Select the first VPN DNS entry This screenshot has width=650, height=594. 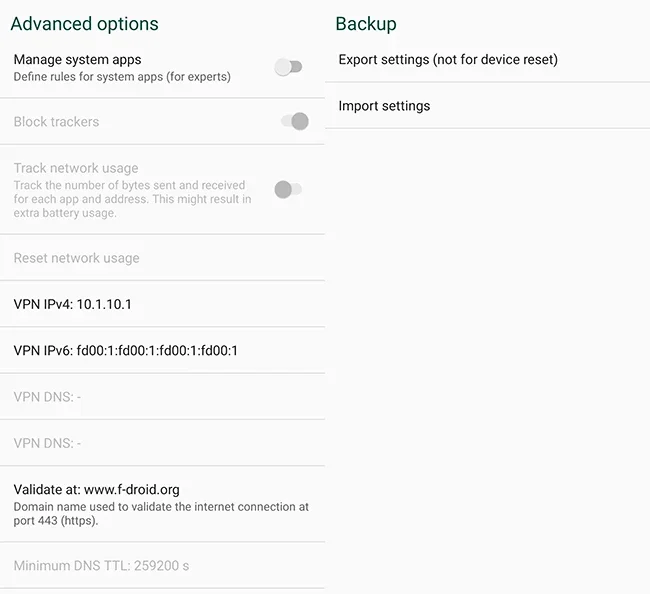point(47,397)
